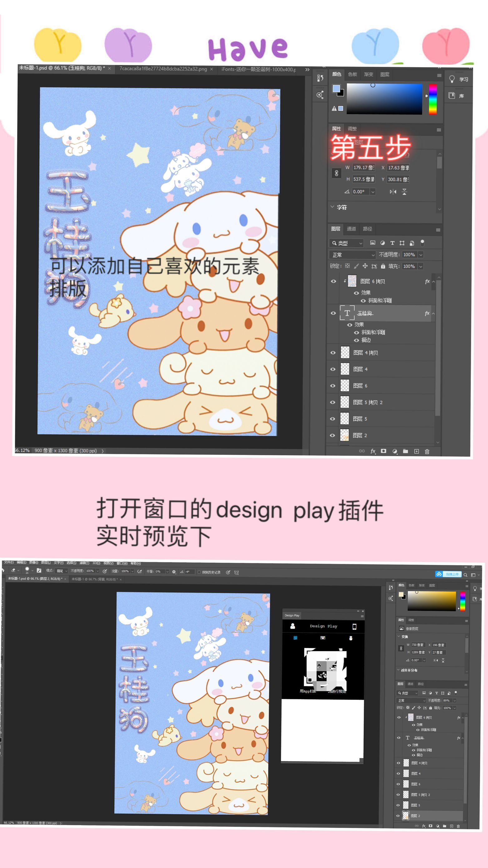Open opacity 不透明度 dropdown arrow in upper panel
This screenshot has height=868, width=488.
coord(421,255)
